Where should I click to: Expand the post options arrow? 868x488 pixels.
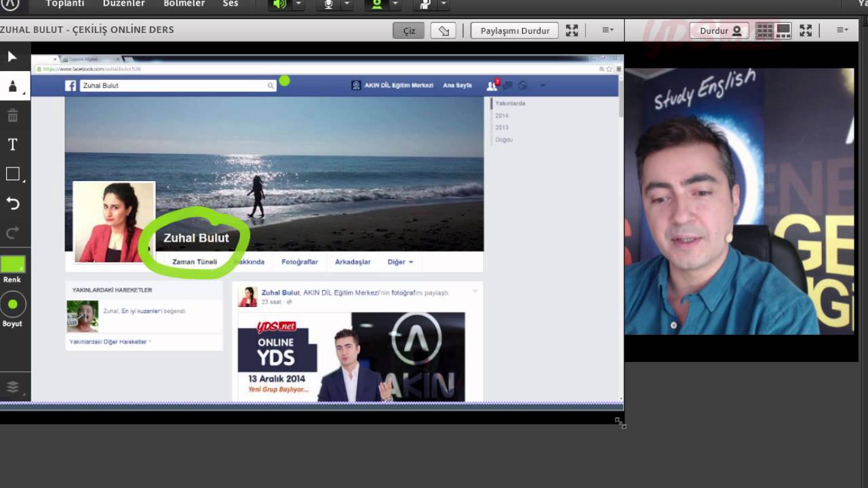pyautogui.click(x=475, y=291)
